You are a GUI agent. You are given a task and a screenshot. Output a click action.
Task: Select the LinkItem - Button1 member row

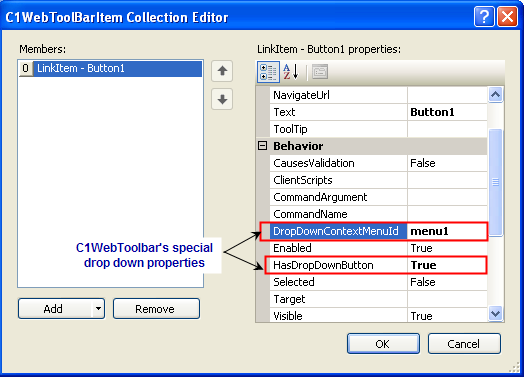click(111, 68)
